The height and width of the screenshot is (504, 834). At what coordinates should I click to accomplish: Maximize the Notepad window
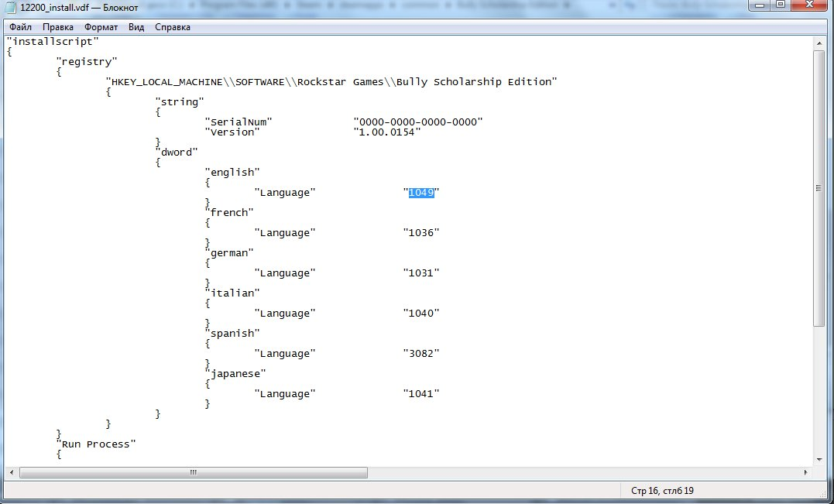780,5
